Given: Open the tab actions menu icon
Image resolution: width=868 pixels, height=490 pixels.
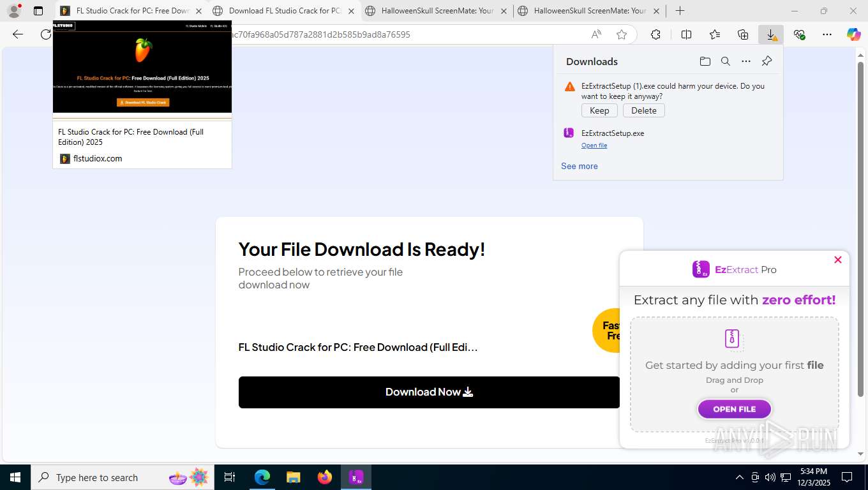Looking at the screenshot, I should (38, 11).
